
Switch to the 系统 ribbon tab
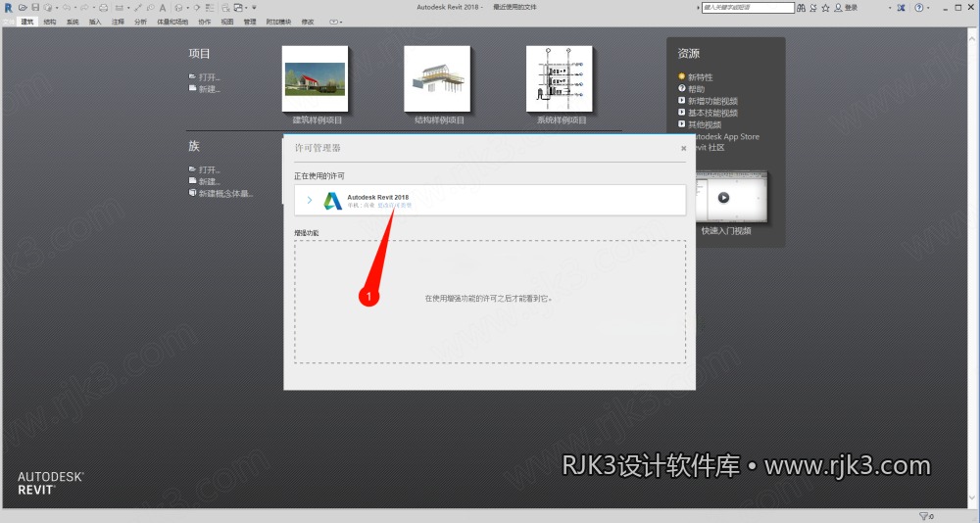pos(73,22)
